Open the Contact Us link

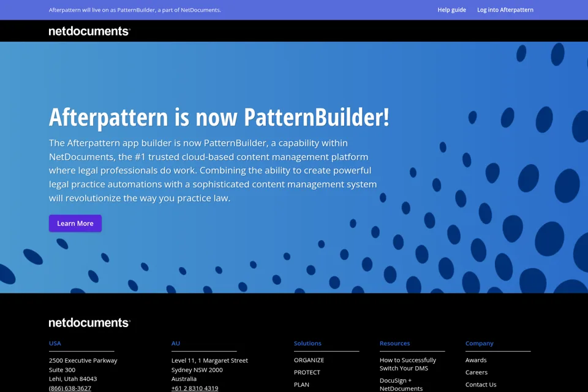click(481, 385)
